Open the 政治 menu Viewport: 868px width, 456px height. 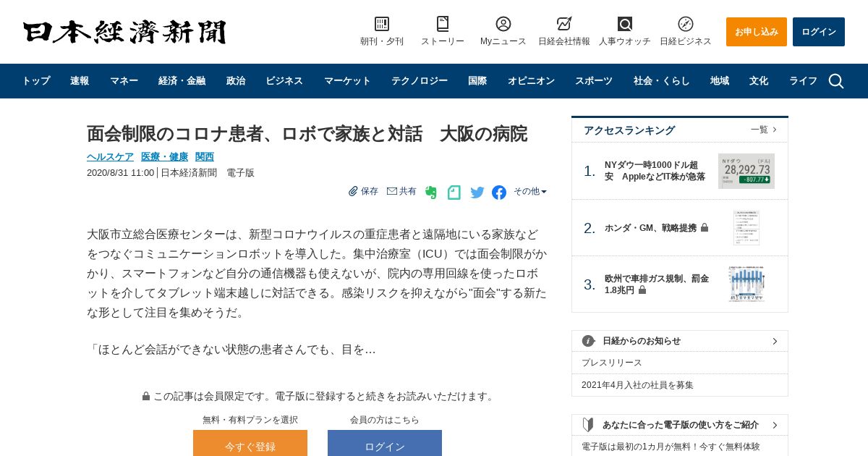click(236, 81)
